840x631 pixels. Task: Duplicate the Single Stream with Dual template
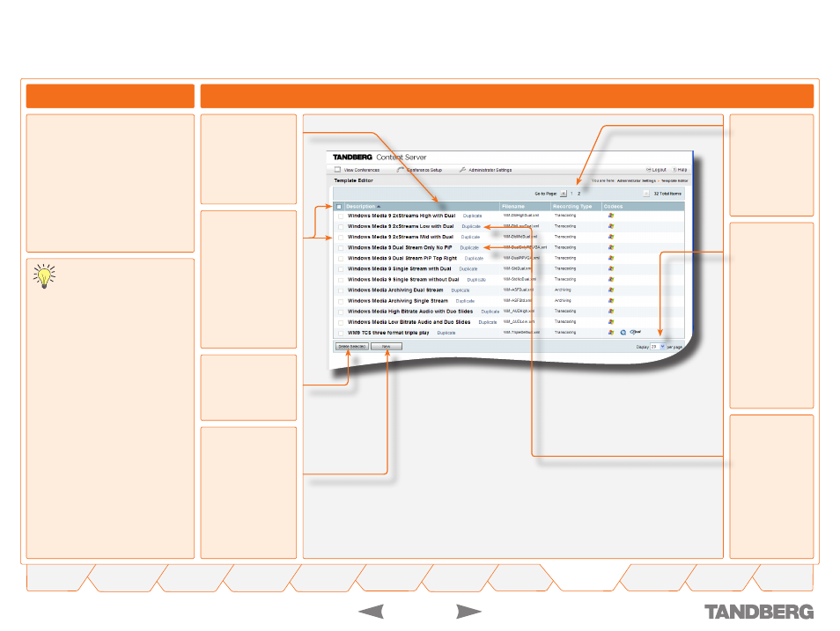(x=468, y=269)
